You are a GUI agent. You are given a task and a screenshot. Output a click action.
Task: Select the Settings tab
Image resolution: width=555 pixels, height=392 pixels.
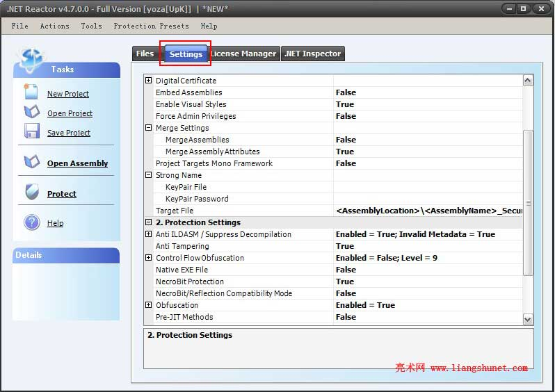click(x=186, y=54)
